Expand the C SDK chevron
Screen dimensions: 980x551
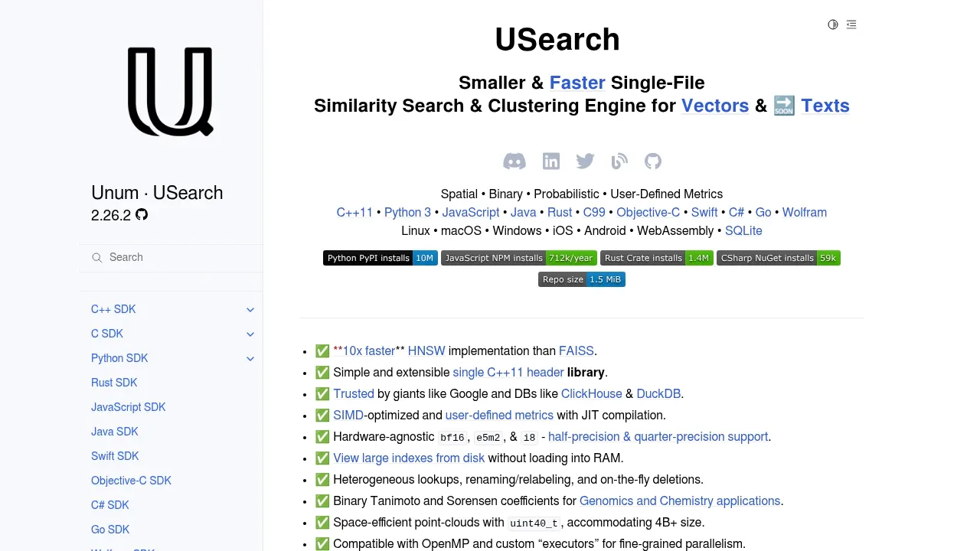(250, 334)
